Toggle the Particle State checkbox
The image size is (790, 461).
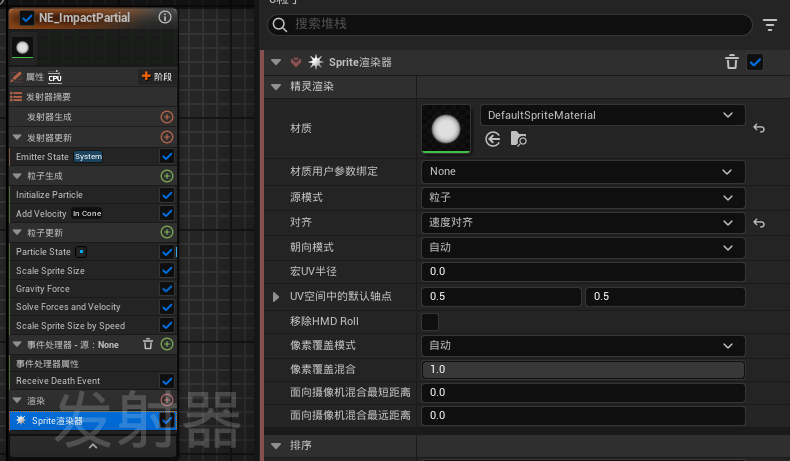(x=167, y=251)
